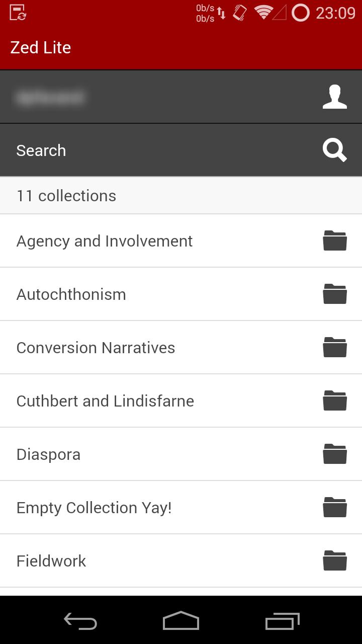Open the Fieldwork collection
Screen dimensions: 362x644
tap(51, 561)
